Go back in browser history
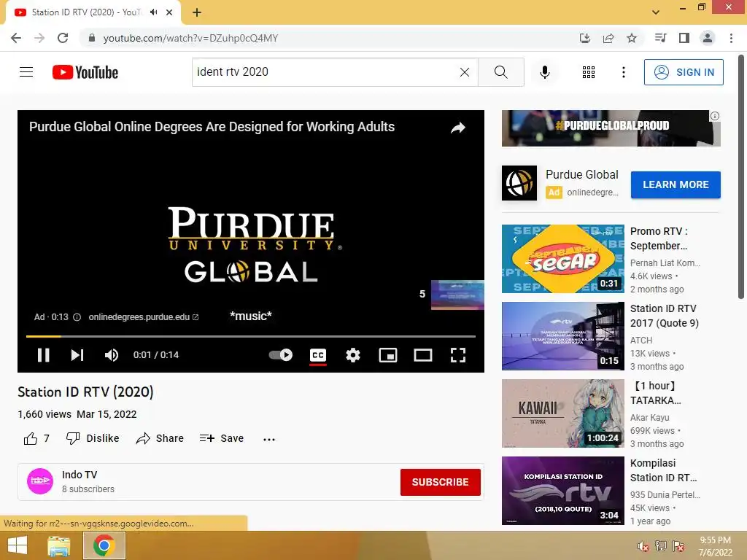Viewport: 747px width, 560px height. (x=16, y=38)
